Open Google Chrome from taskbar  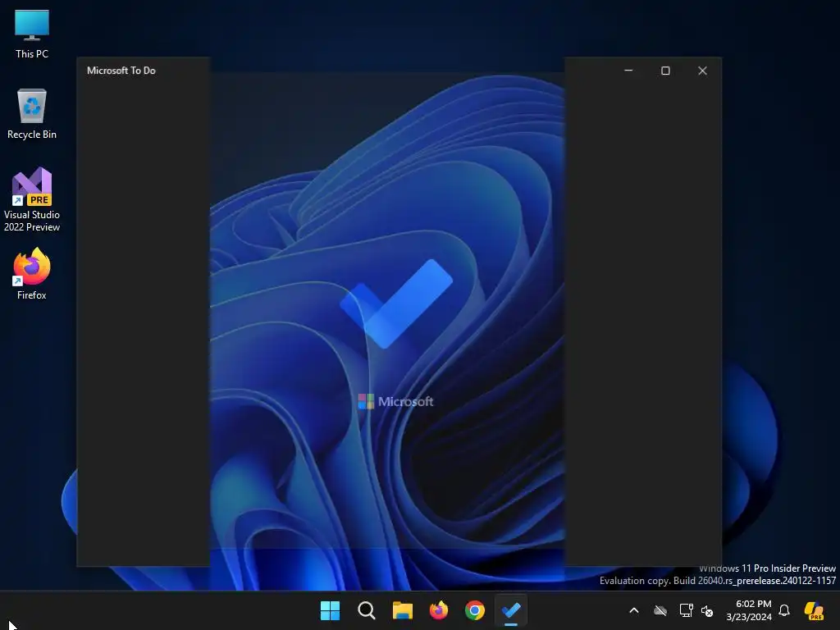pos(475,610)
